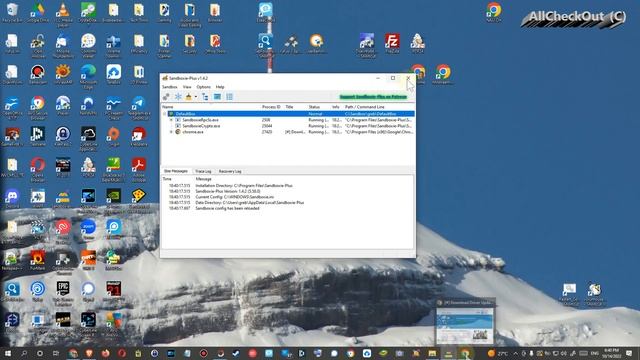Open the Opera Browser desktop icon
This screenshot has width=640, height=360.
pyautogui.click(x=38, y=169)
